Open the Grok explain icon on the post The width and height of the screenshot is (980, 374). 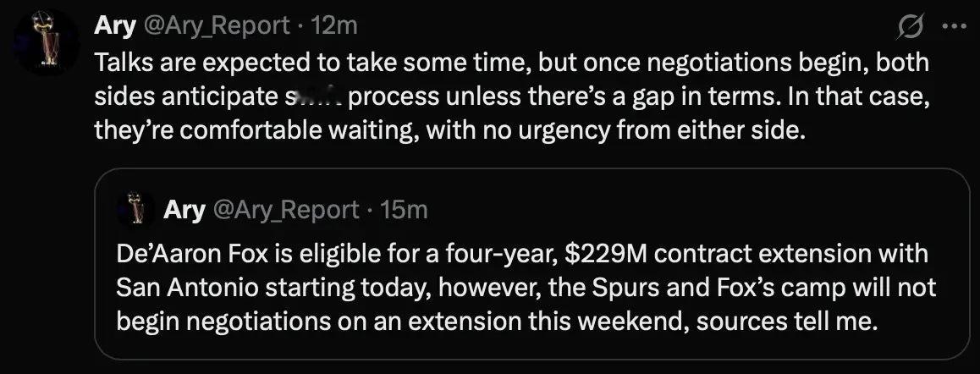pos(908,28)
